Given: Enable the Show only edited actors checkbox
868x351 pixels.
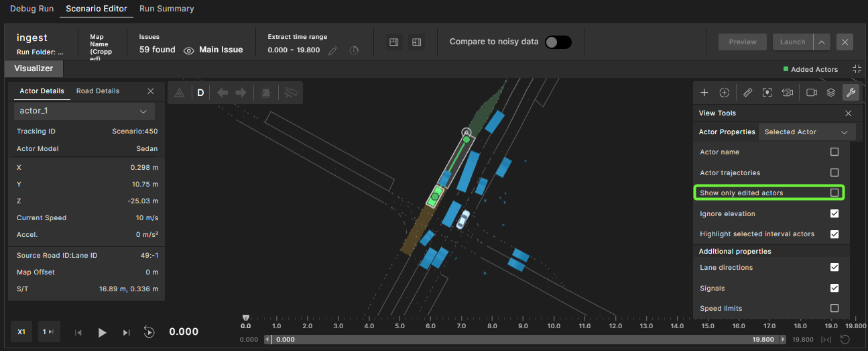Looking at the screenshot, I should click(x=834, y=193).
